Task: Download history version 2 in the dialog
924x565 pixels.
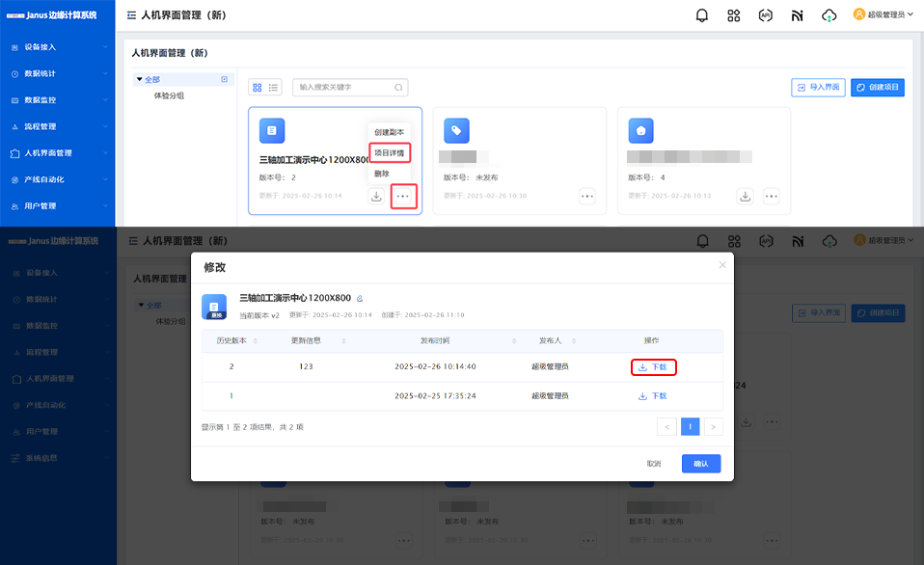Action: (x=653, y=367)
